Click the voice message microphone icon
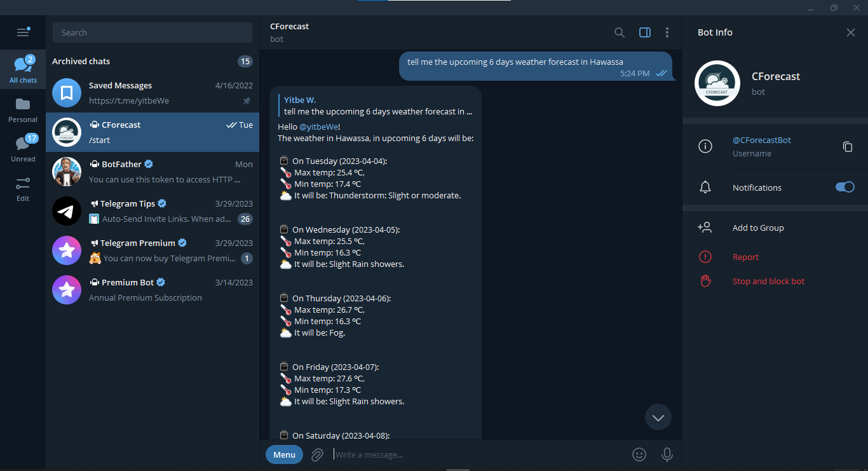The height and width of the screenshot is (471, 868). (667, 454)
